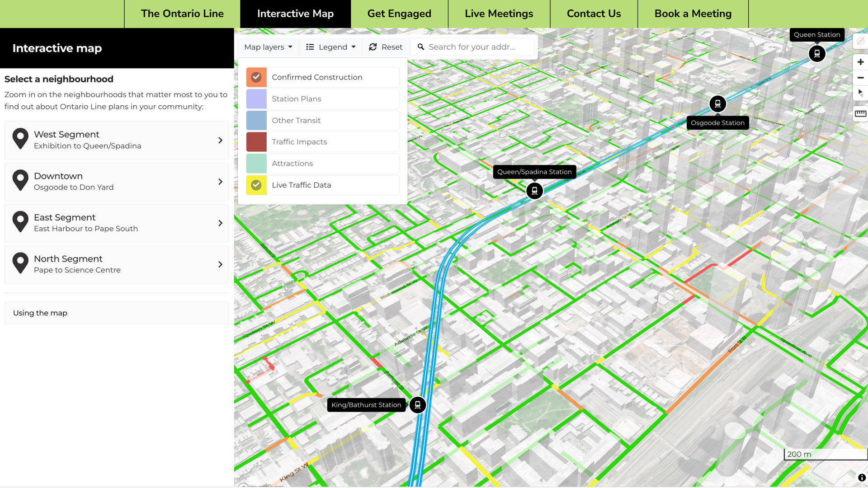
Task: Open the Legend dropdown
Action: pyautogui.click(x=331, y=47)
